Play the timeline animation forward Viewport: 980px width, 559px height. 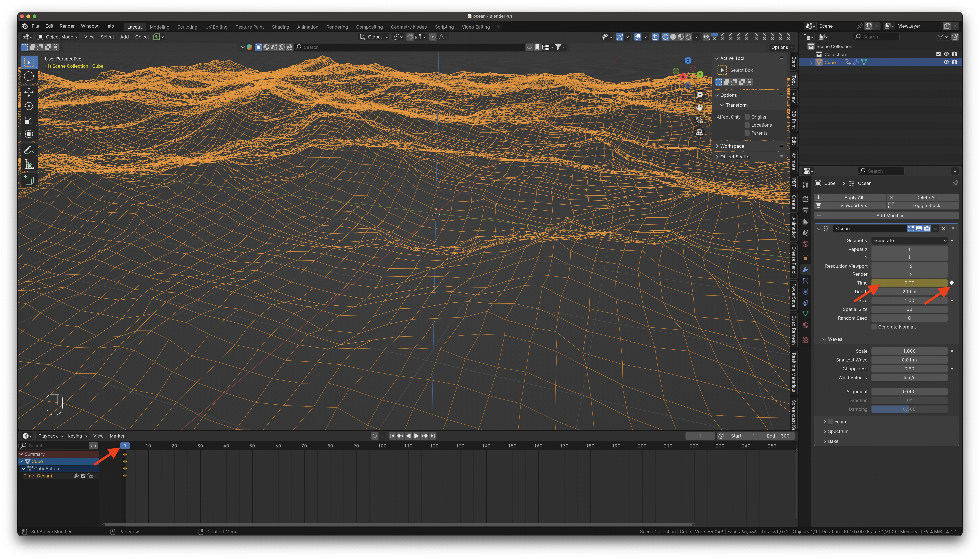coord(416,436)
